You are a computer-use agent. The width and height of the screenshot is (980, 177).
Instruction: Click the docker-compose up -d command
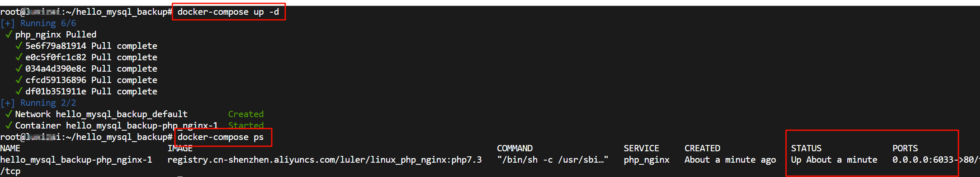point(228,12)
